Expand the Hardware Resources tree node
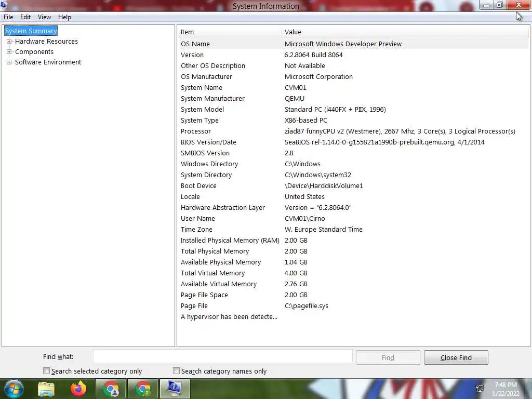This screenshot has width=532, height=399. point(9,42)
